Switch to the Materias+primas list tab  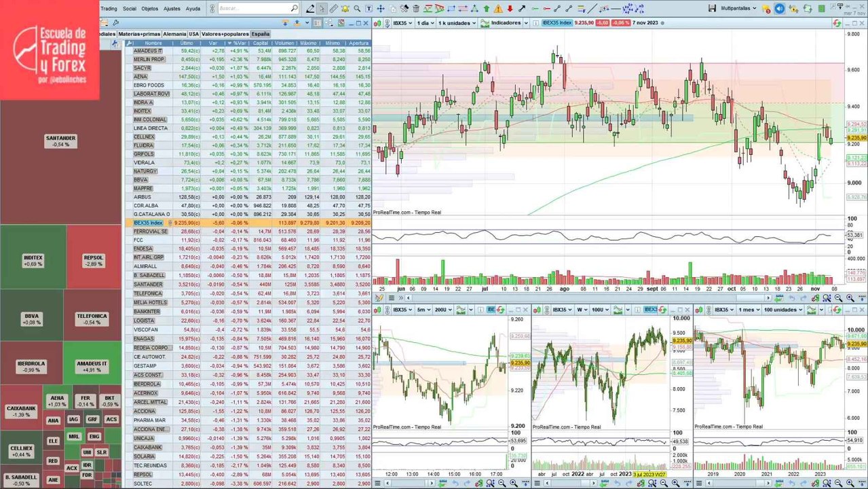(139, 34)
